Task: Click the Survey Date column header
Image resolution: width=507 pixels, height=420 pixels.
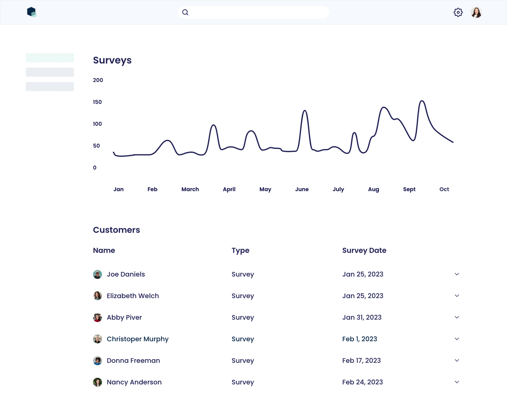Action: [364, 250]
